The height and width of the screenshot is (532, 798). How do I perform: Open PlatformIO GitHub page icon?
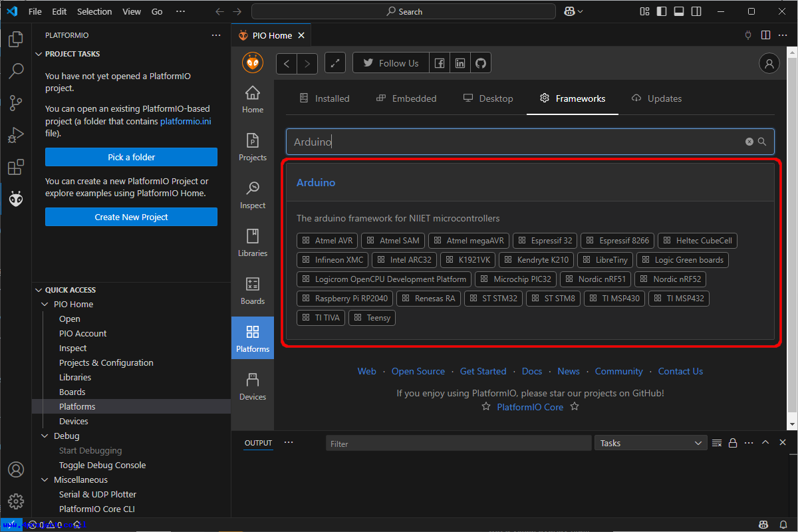(481, 63)
